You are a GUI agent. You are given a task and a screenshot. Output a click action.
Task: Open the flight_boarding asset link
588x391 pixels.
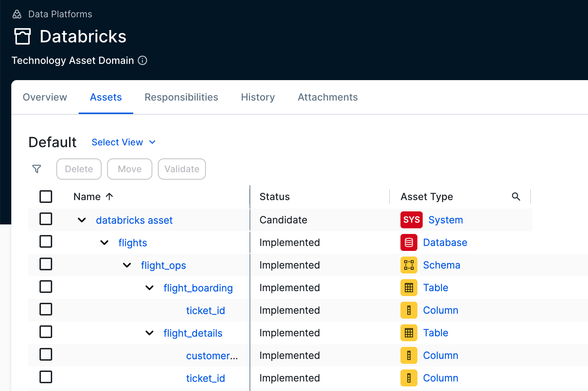coord(198,288)
